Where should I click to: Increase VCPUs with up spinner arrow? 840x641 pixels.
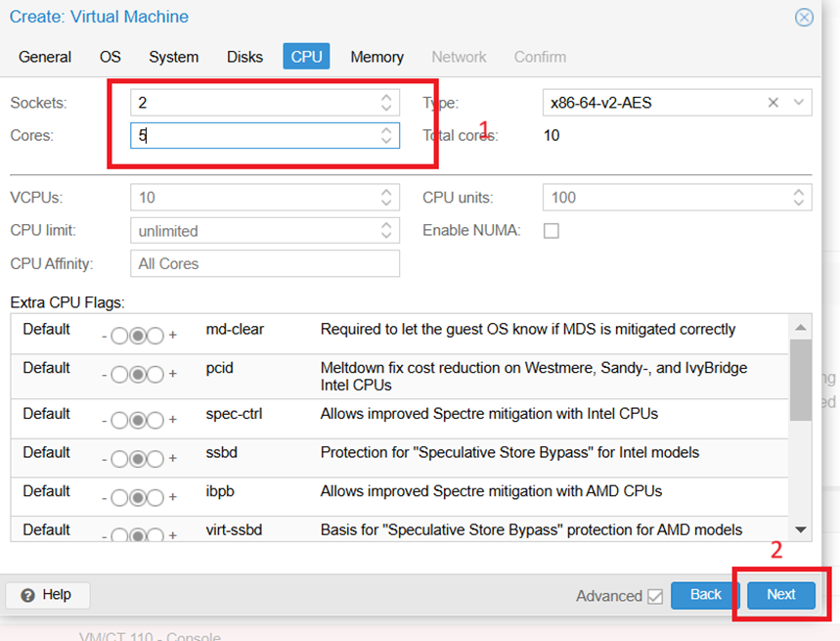coord(386,193)
